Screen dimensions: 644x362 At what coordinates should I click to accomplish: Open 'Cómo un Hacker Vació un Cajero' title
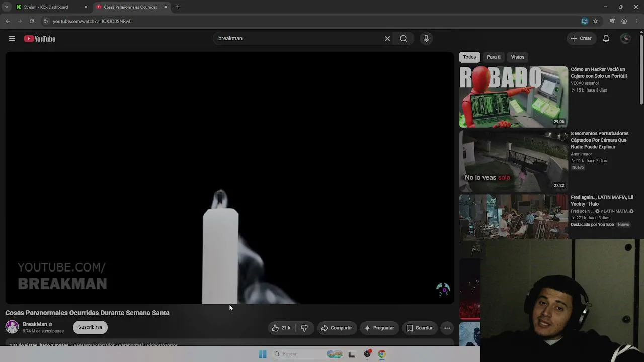click(x=599, y=73)
